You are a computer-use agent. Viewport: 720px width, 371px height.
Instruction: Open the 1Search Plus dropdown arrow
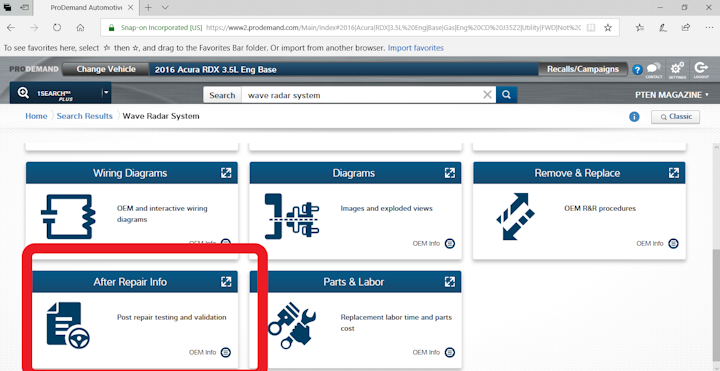pyautogui.click(x=106, y=92)
